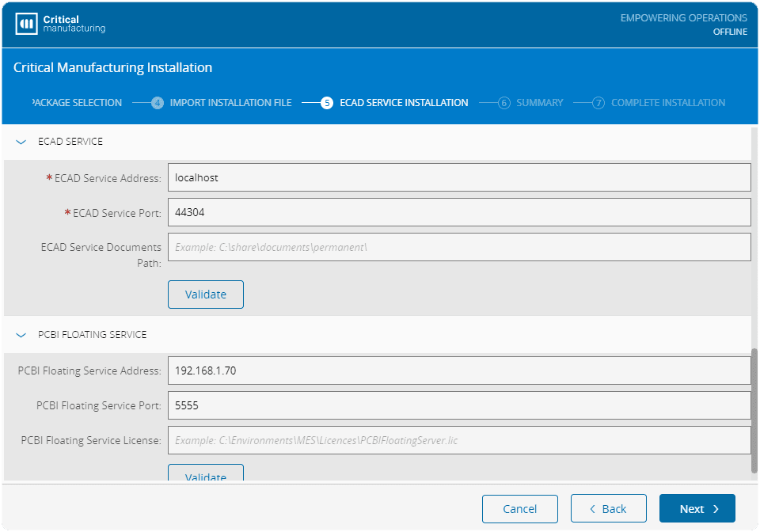This screenshot has width=760, height=532.
Task: Click the step 7 circle icon
Action: pos(598,103)
